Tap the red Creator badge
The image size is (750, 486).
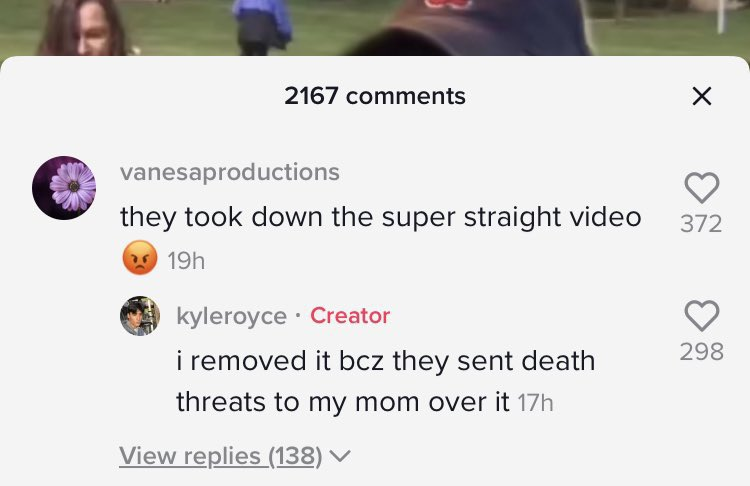350,316
